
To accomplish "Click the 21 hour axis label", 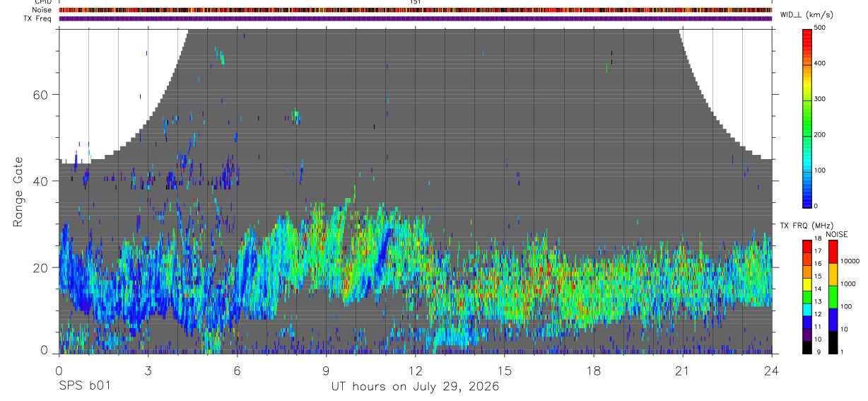I will [682, 369].
